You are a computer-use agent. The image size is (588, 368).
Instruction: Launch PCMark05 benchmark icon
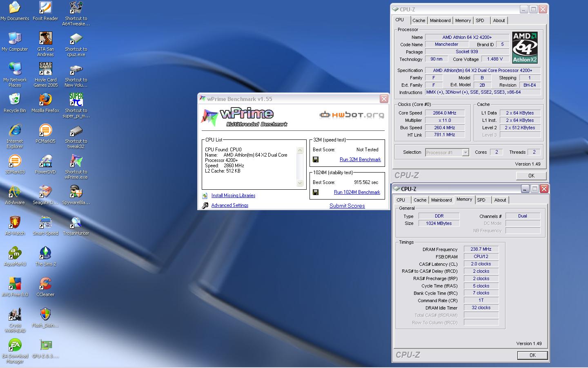click(x=45, y=134)
